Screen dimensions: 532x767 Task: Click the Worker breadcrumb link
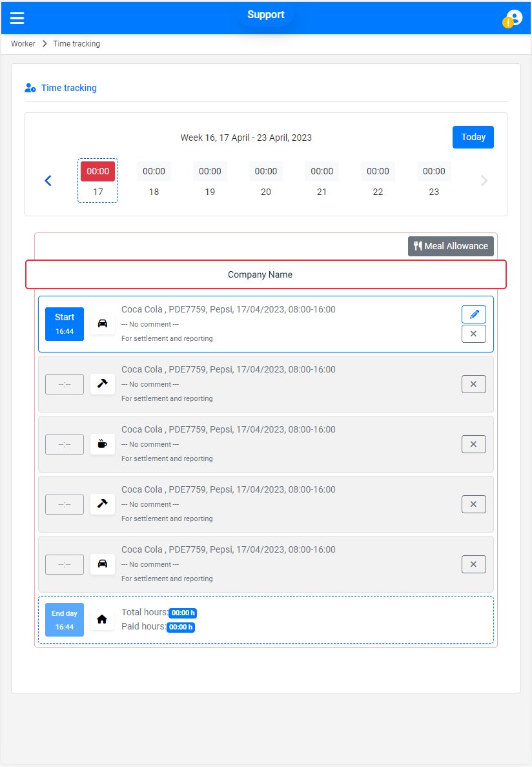click(x=23, y=44)
